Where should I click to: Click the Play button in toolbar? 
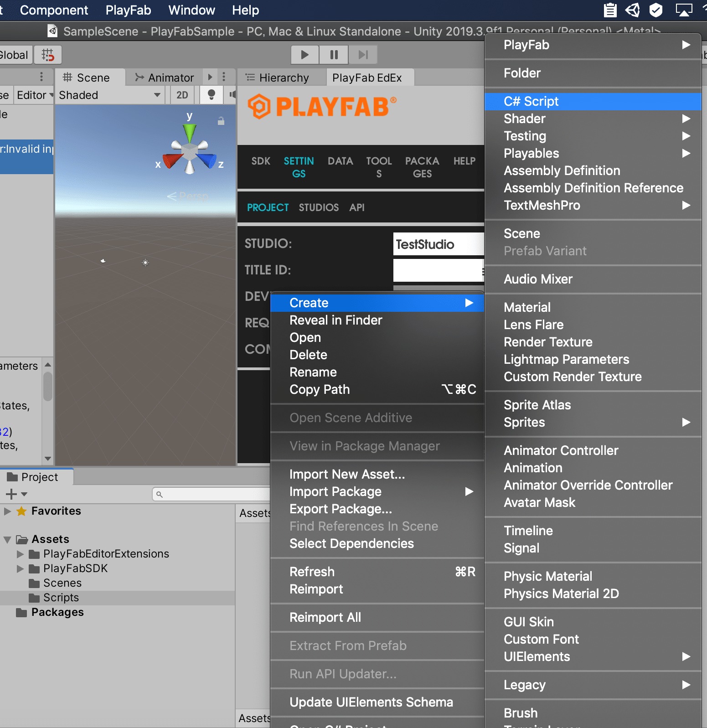tap(304, 55)
